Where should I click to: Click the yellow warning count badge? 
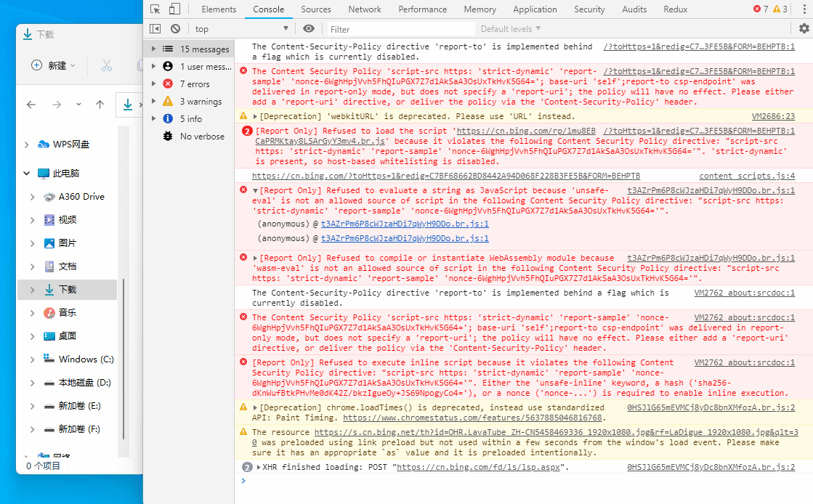point(780,9)
